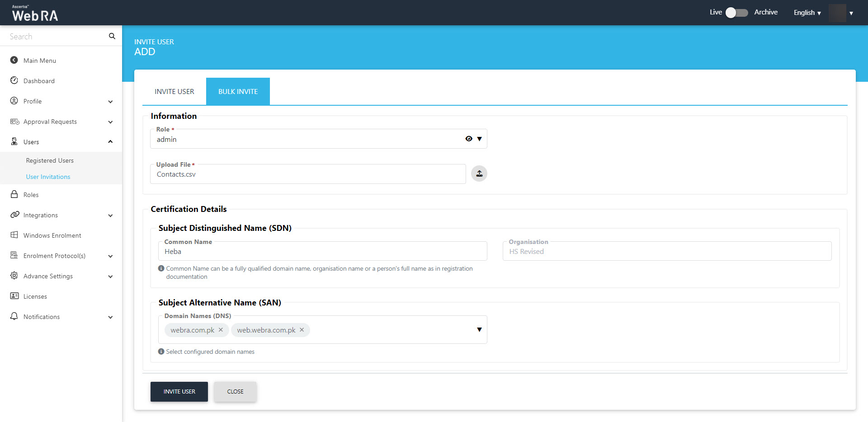Open the Role dropdown arrow
868x422 pixels.
coord(479,139)
